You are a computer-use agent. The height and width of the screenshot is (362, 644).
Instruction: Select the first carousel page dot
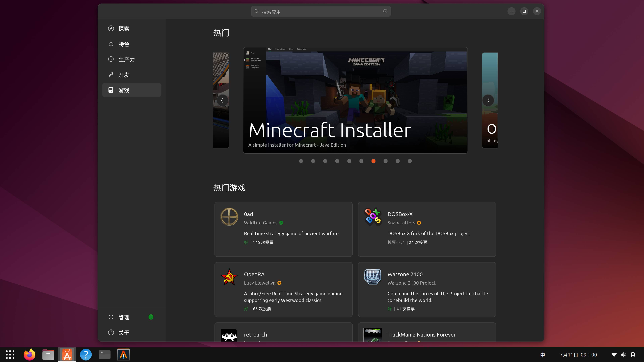coord(301,161)
